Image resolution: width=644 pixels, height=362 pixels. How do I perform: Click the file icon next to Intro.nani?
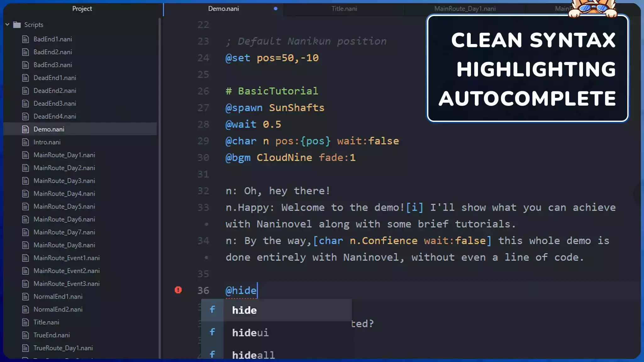click(25, 142)
